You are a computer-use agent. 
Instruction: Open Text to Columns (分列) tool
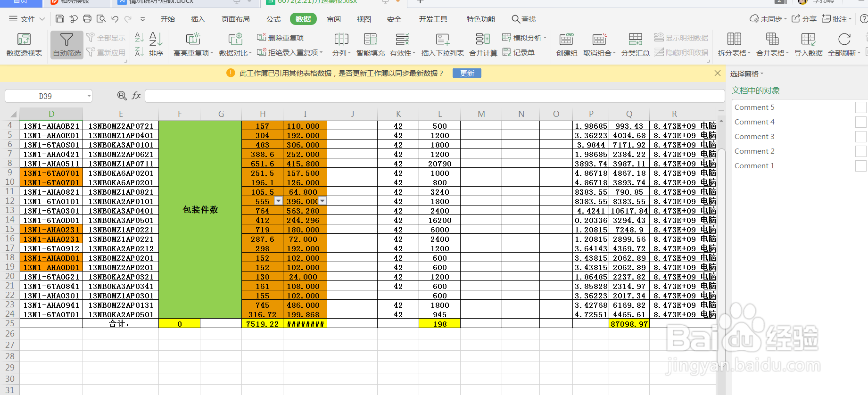(x=341, y=45)
